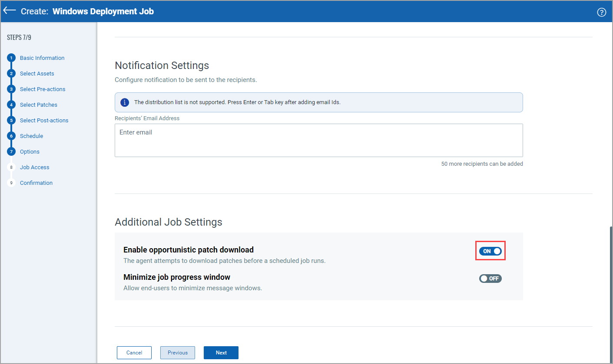Screen dimensions: 613x364
Task: Jump to Job Access step
Action: 34,167
